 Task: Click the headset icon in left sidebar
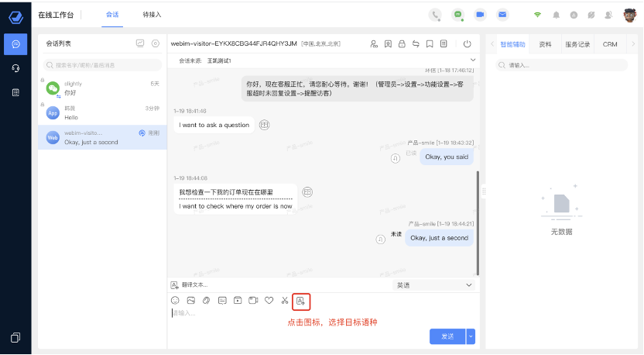tap(15, 68)
